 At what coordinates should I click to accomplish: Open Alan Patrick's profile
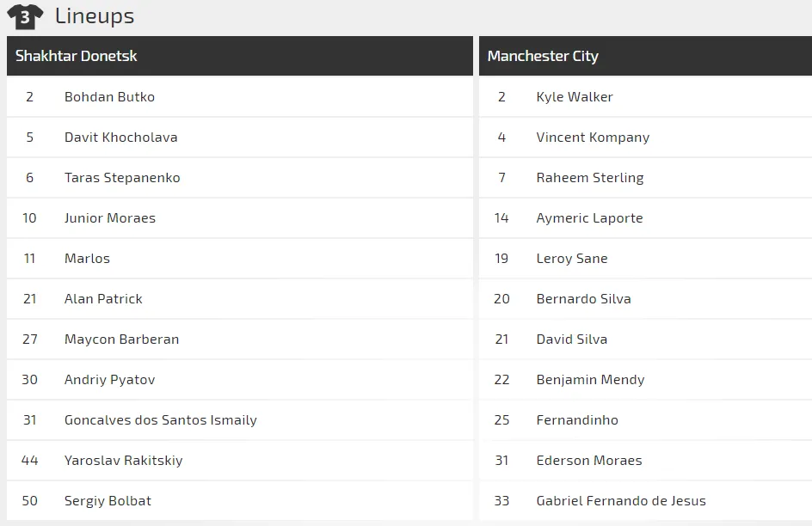(x=103, y=299)
